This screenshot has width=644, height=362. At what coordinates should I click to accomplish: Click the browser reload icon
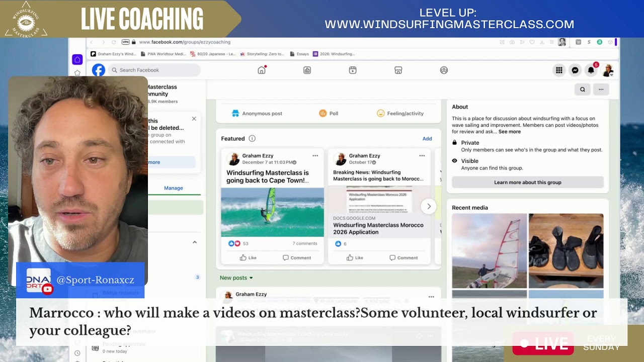click(x=114, y=42)
